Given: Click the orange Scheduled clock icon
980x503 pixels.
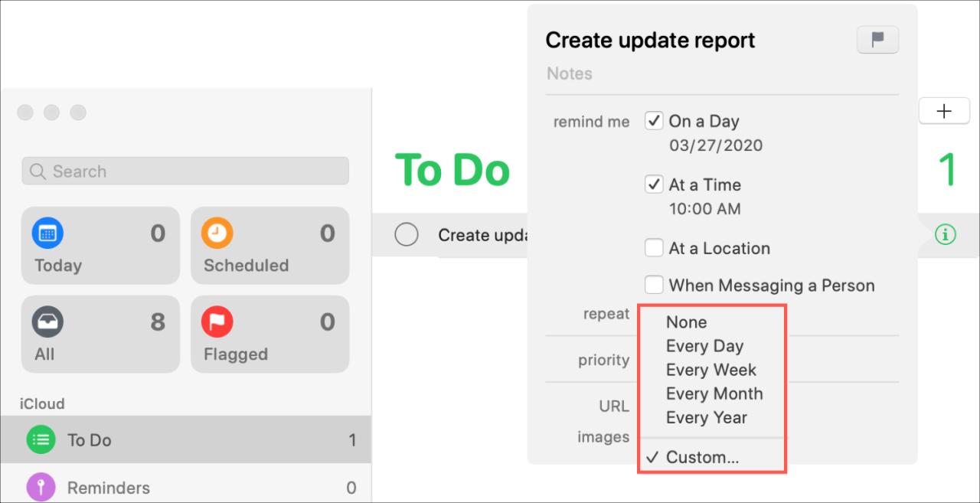Looking at the screenshot, I should 217,233.
